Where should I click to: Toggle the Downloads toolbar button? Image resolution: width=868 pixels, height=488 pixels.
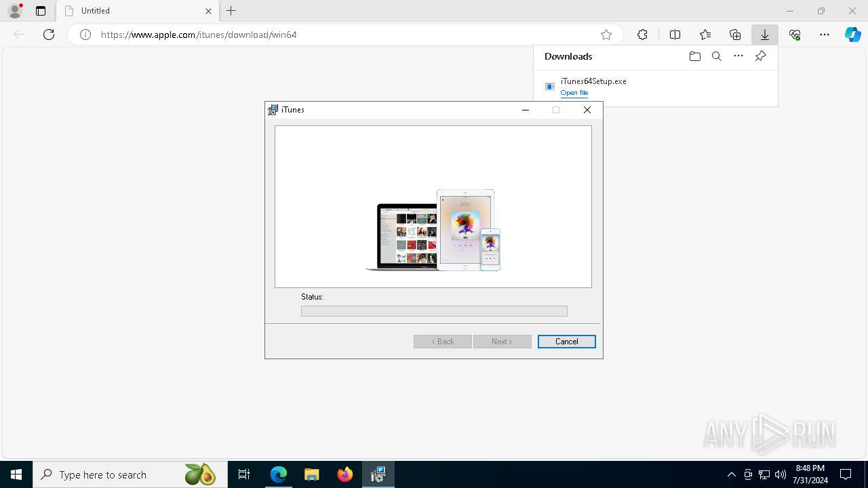tap(764, 35)
